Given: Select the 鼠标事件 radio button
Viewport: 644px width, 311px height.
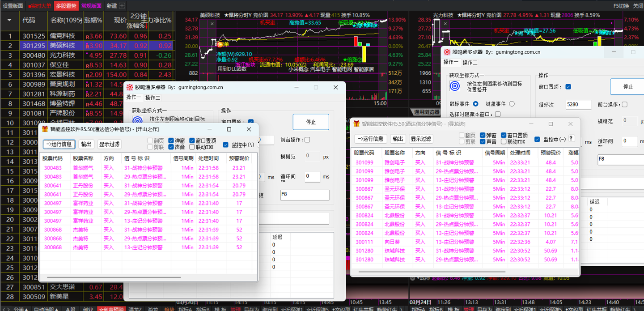Looking at the screenshot, I should [x=475, y=104].
